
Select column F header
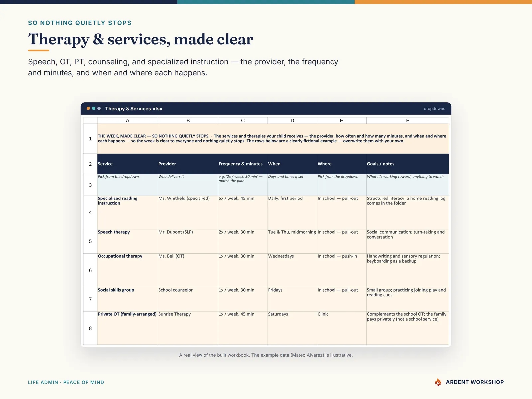click(x=408, y=121)
